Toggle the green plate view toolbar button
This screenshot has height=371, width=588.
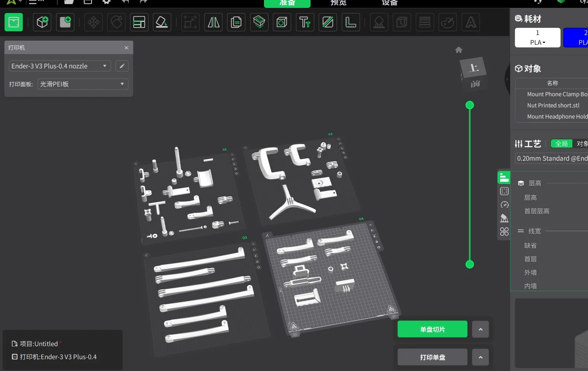point(14,22)
